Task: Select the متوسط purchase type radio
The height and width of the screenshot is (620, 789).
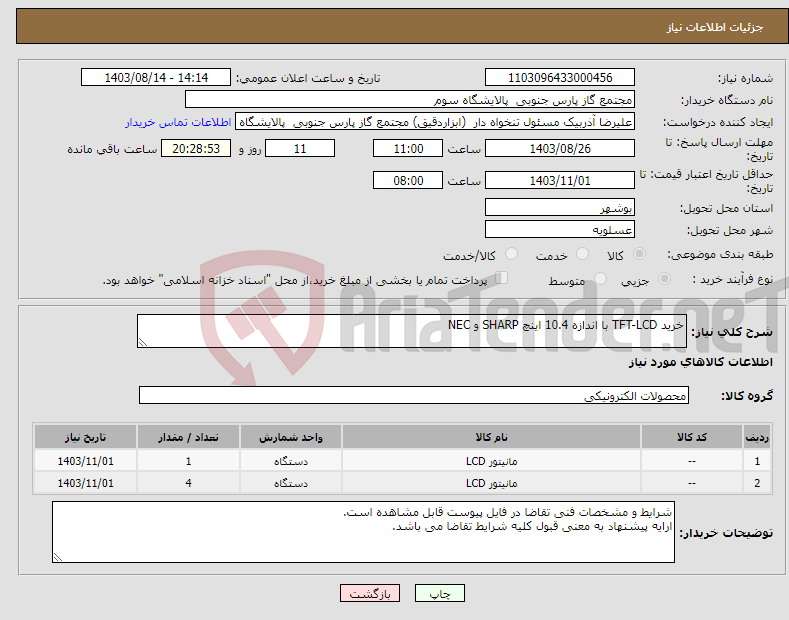Action: click(600, 278)
